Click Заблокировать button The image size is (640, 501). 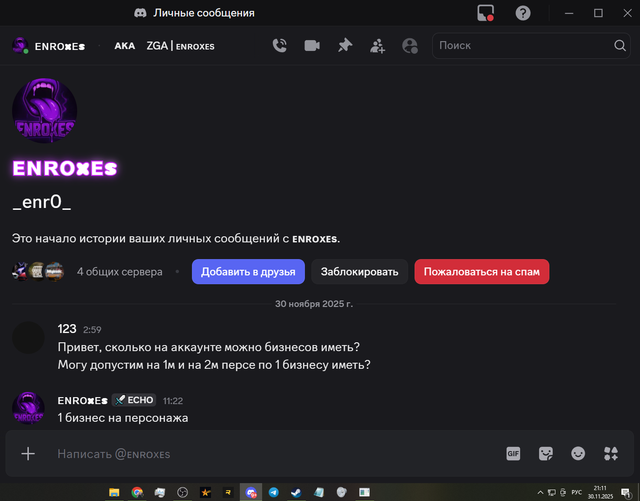[x=359, y=272]
